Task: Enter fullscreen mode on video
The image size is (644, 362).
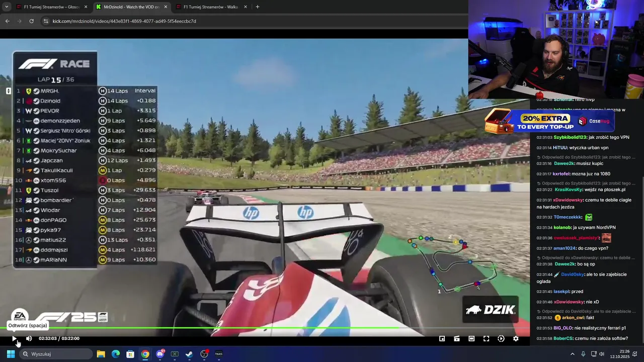Action: point(486,338)
